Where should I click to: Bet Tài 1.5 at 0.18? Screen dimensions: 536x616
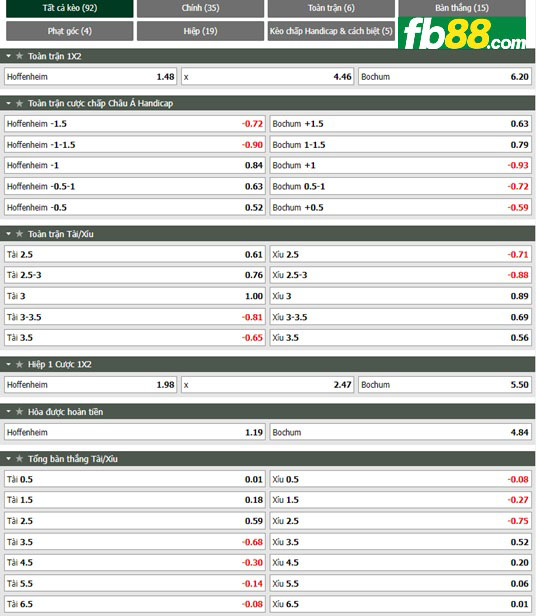pos(135,500)
